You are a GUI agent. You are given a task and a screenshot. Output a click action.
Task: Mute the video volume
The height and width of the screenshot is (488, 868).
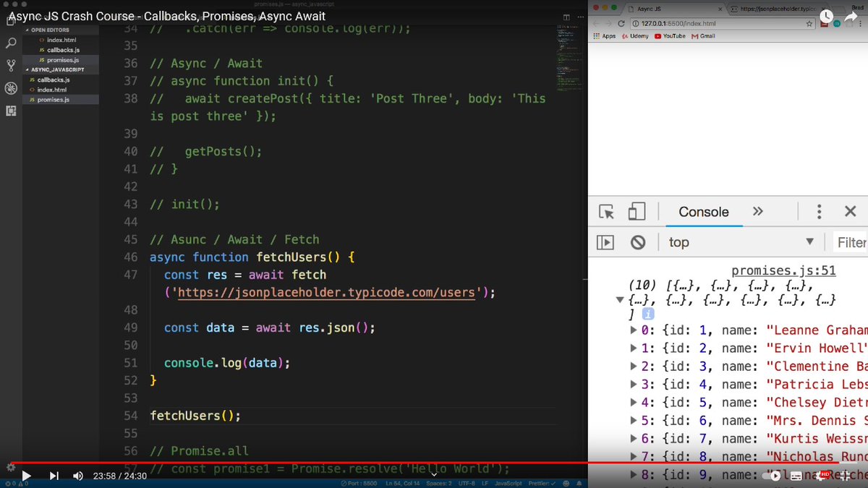pyautogui.click(x=78, y=476)
